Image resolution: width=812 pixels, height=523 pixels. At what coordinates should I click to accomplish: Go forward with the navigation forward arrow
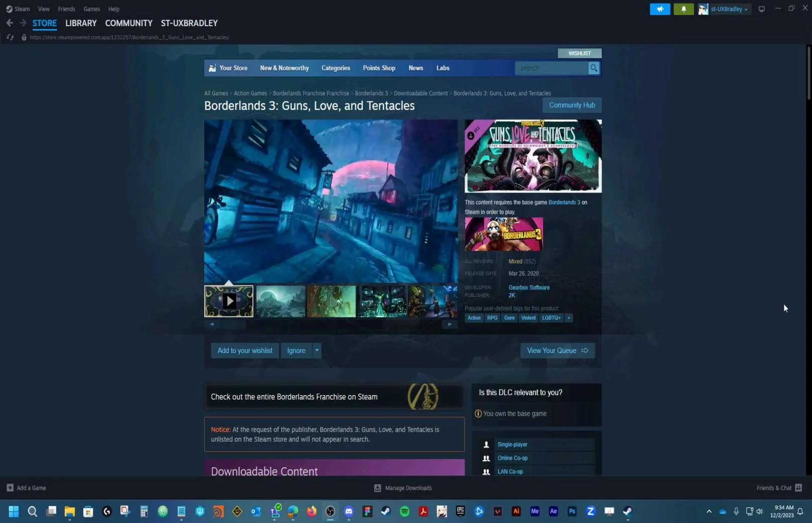click(x=23, y=23)
